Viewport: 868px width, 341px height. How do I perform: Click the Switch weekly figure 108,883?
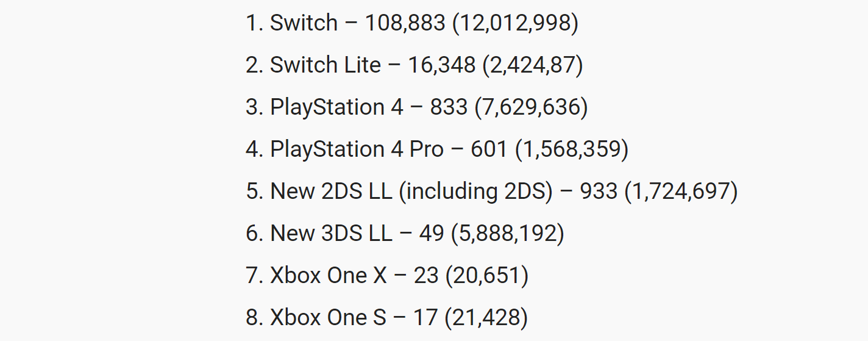pos(405,23)
